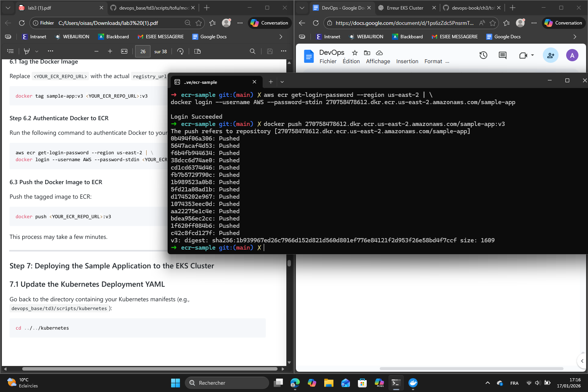588x392 pixels.
Task: Click the PDF page number field
Action: [x=143, y=51]
